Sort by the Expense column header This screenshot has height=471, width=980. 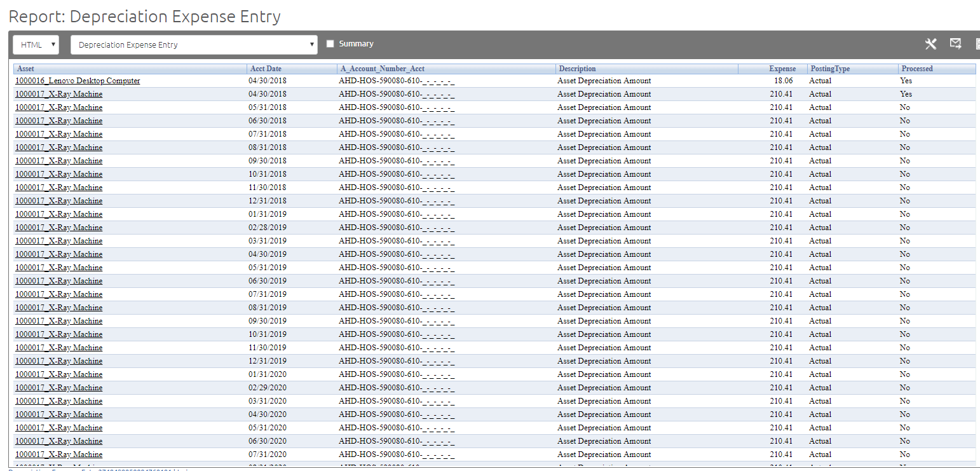782,69
